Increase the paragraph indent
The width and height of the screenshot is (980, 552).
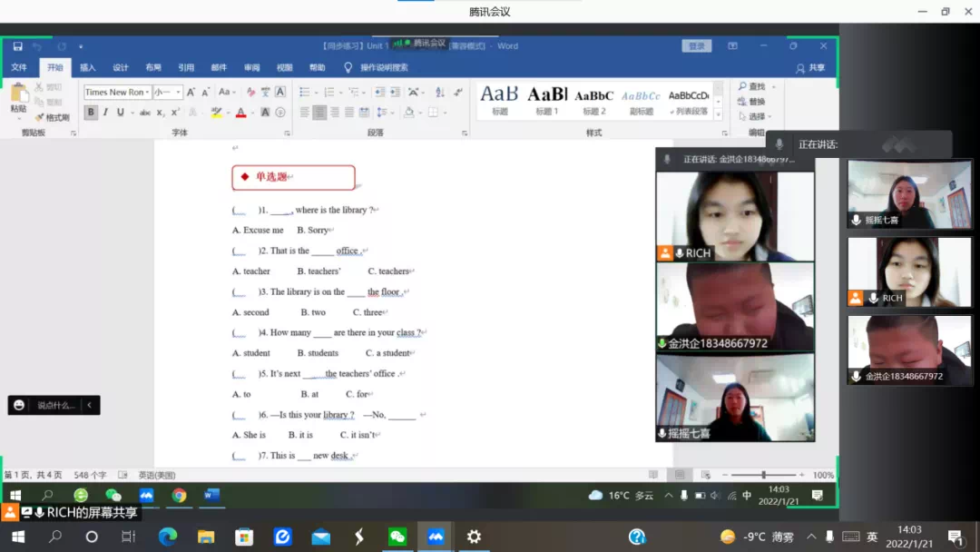point(395,93)
